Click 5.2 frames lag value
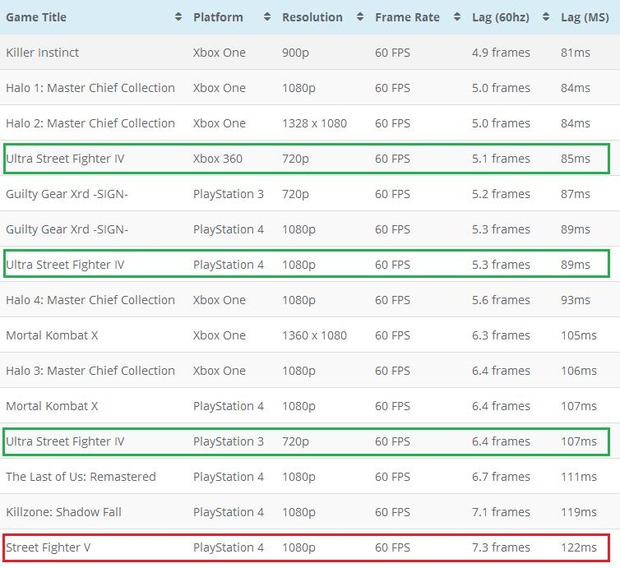Image resolution: width=620 pixels, height=568 pixels. click(501, 194)
